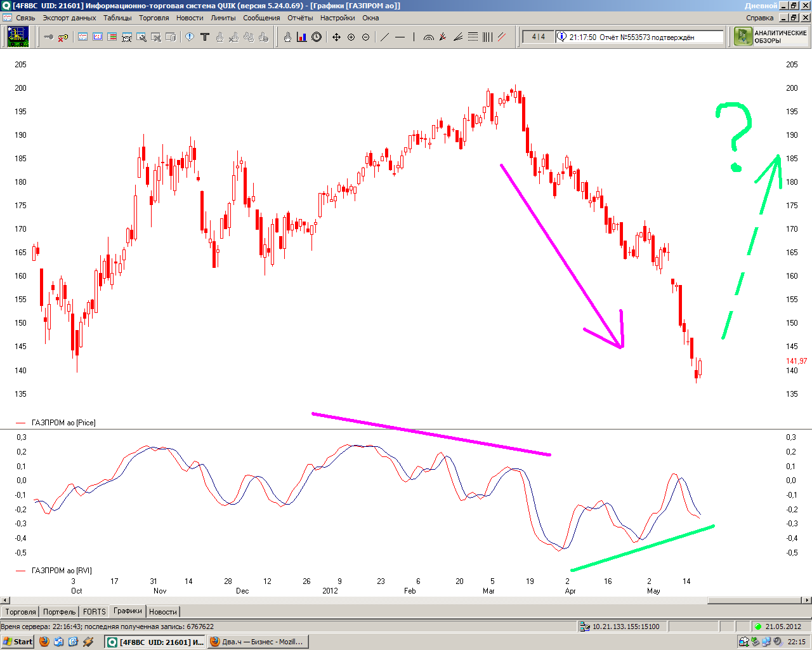Select the bold T text tool
This screenshot has width=812, height=650.
click(x=205, y=37)
